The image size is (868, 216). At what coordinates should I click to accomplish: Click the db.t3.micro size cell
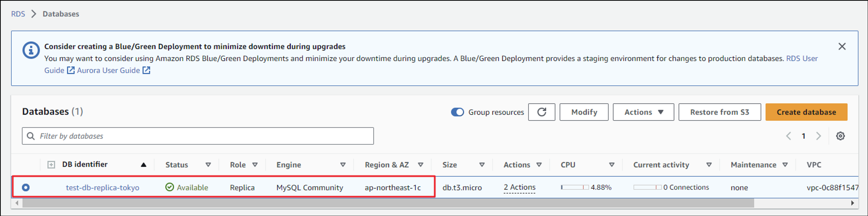coord(462,187)
